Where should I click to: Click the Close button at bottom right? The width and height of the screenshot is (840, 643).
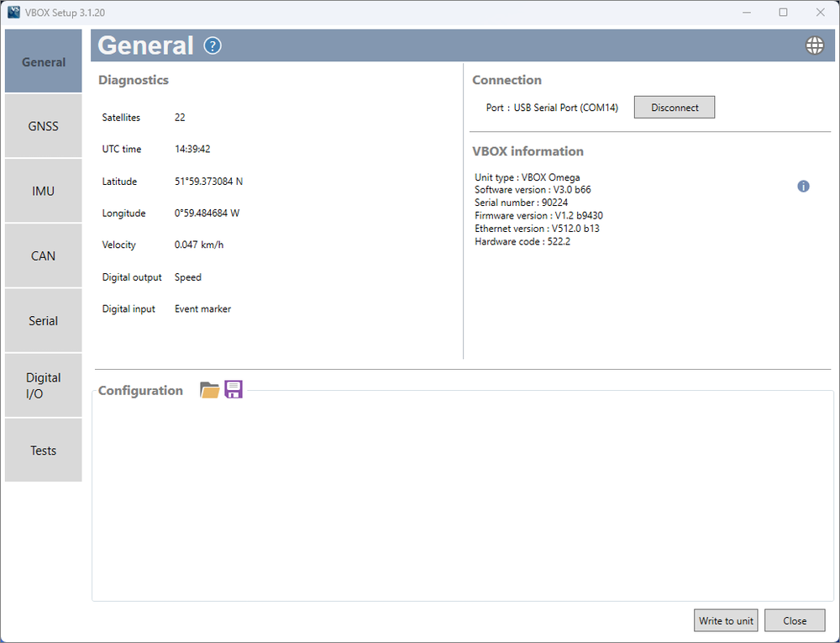[x=794, y=620]
